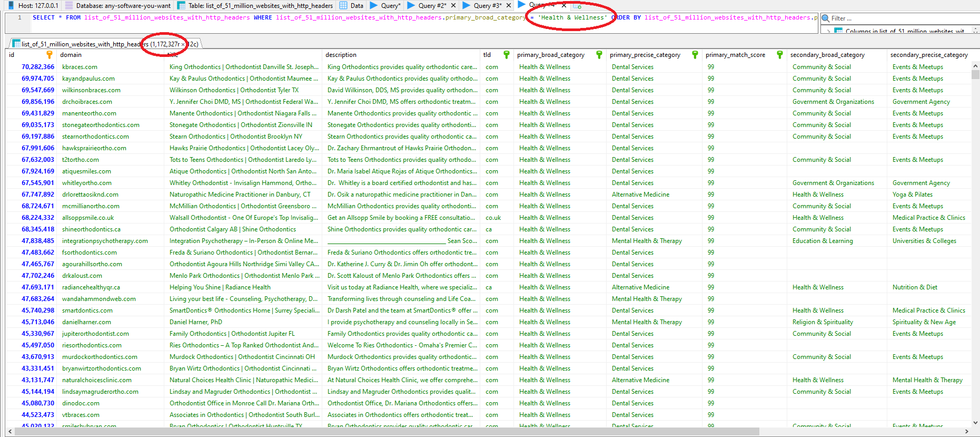The width and height of the screenshot is (980, 437).
Task: Select domain cell stonegateorthodontics.com
Action: [x=111, y=125]
